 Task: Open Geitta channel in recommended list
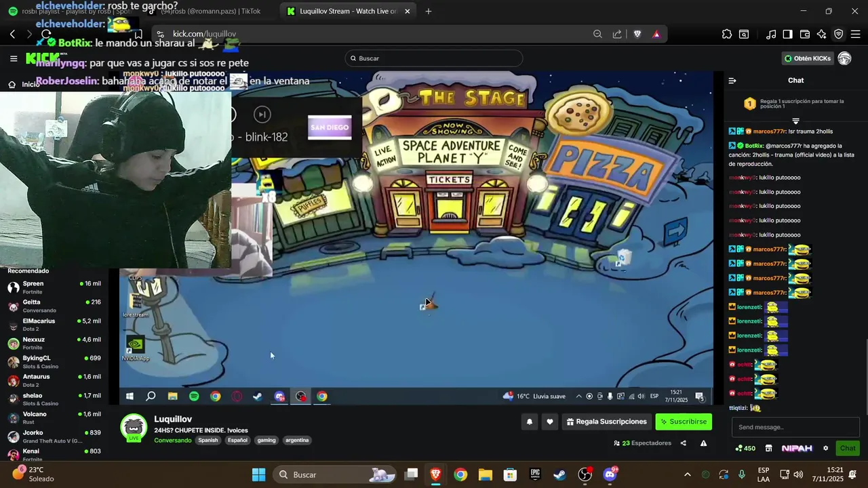[54, 306]
